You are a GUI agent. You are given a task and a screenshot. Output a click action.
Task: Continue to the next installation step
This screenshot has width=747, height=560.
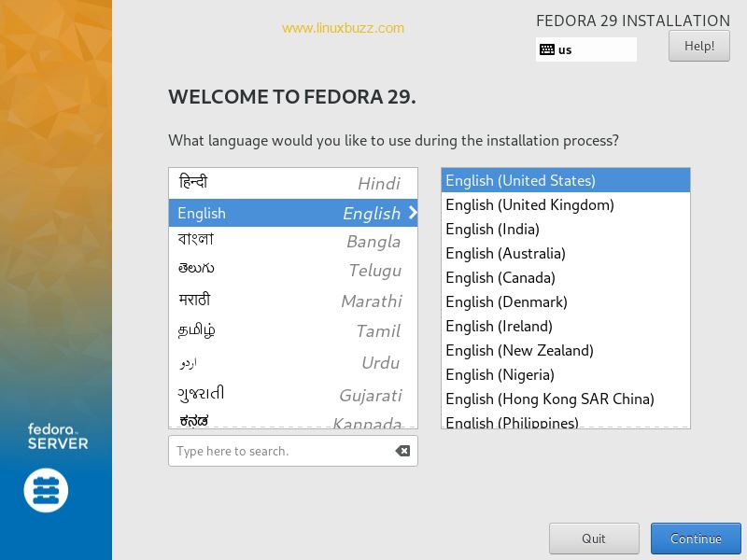(696, 539)
